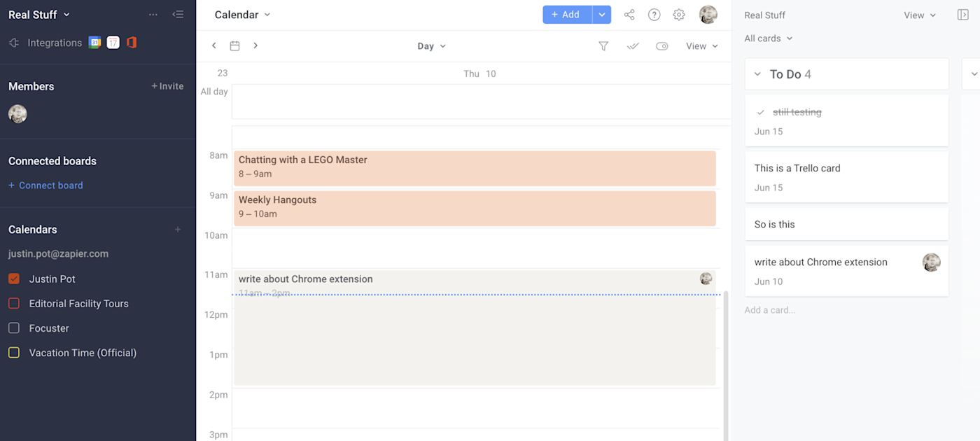The width and height of the screenshot is (980, 441).
Task: Click the To Do list title
Action: tap(785, 74)
